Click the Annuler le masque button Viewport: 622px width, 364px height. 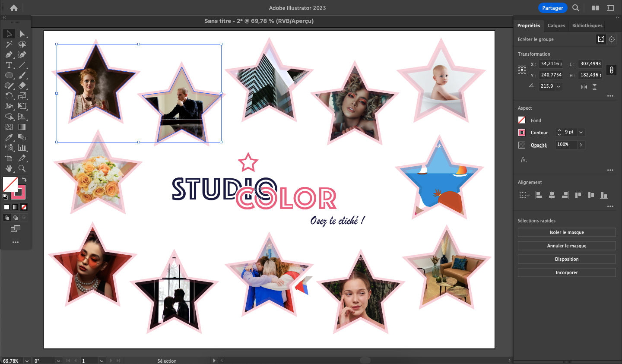point(566,246)
